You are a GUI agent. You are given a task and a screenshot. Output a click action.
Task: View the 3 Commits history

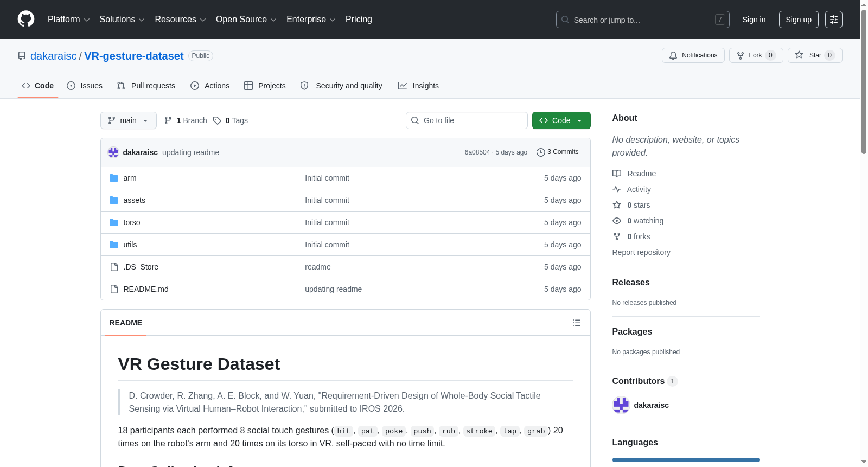click(x=557, y=152)
